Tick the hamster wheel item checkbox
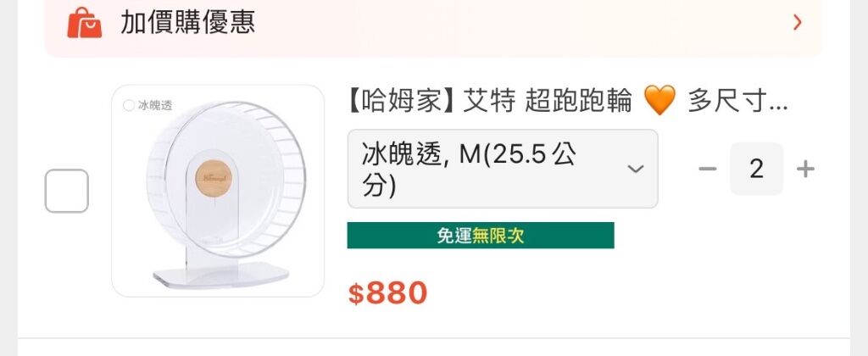 point(67,191)
